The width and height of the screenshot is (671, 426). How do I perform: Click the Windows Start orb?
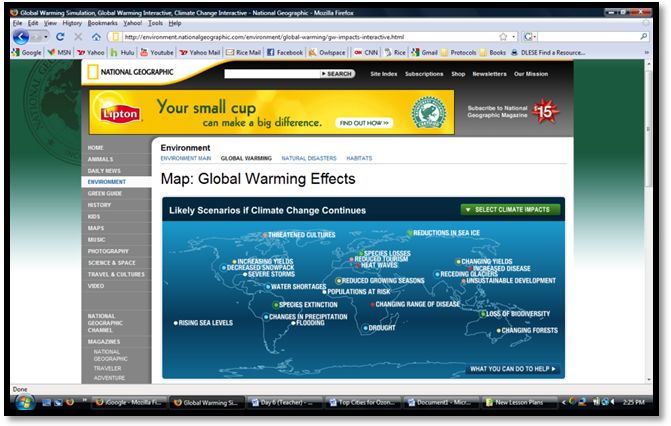pyautogui.click(x=24, y=402)
